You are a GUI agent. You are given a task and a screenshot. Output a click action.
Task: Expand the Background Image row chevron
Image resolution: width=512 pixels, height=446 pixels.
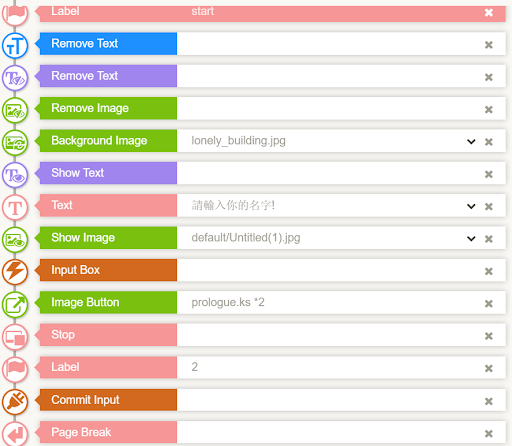click(471, 142)
